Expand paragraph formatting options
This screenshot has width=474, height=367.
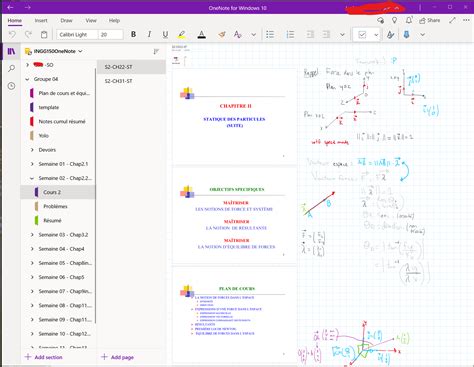(x=342, y=34)
